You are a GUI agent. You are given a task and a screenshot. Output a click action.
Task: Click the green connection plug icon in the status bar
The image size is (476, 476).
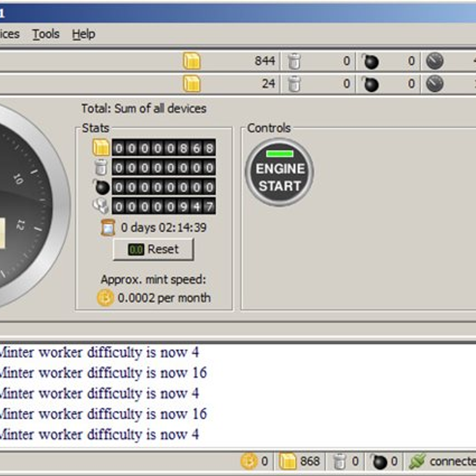tap(417, 461)
